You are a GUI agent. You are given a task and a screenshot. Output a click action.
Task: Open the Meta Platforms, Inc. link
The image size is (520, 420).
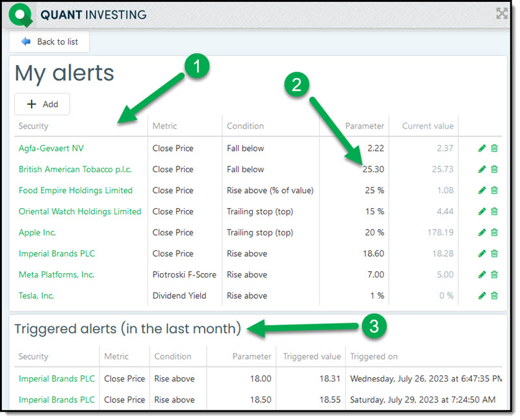click(x=57, y=275)
